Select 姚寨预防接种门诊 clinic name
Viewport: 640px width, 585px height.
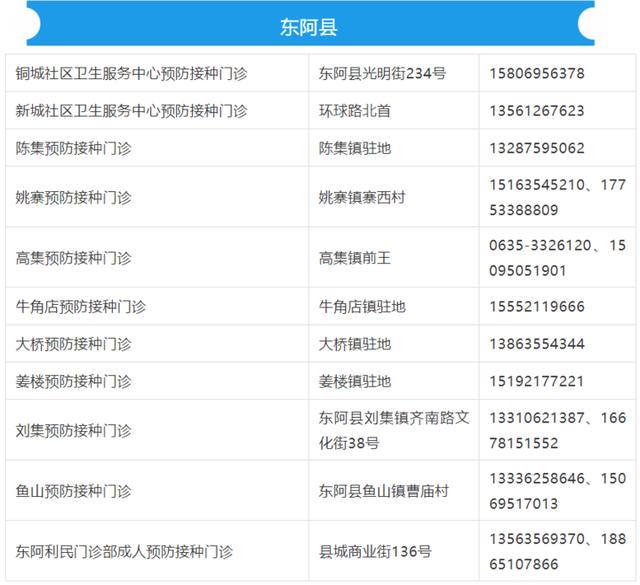[x=73, y=197]
